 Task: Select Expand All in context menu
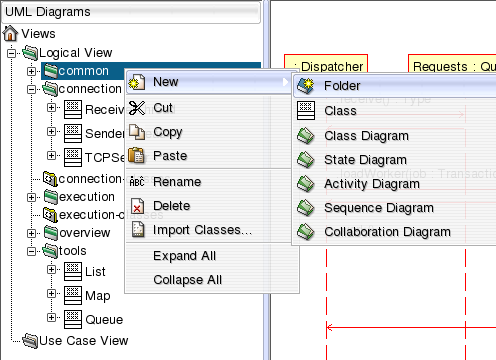[x=212, y=256]
